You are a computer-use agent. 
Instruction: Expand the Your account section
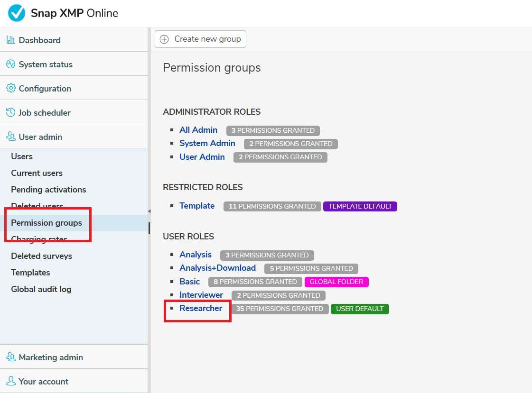[44, 382]
